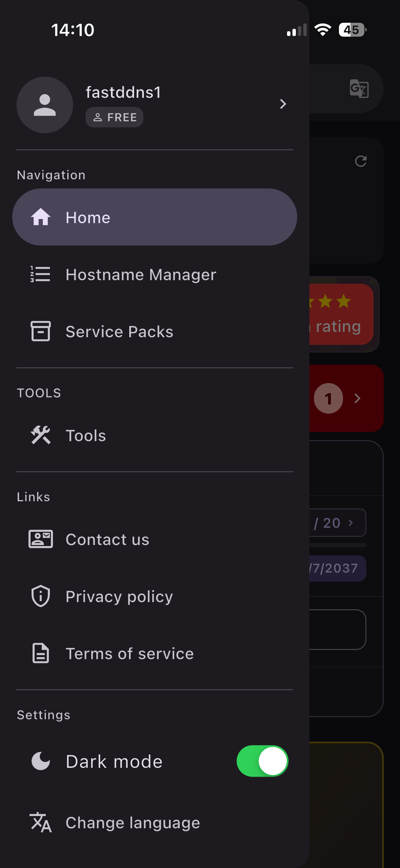Click the Service Packs box icon
Screen dimensions: 400x868
tap(40, 331)
